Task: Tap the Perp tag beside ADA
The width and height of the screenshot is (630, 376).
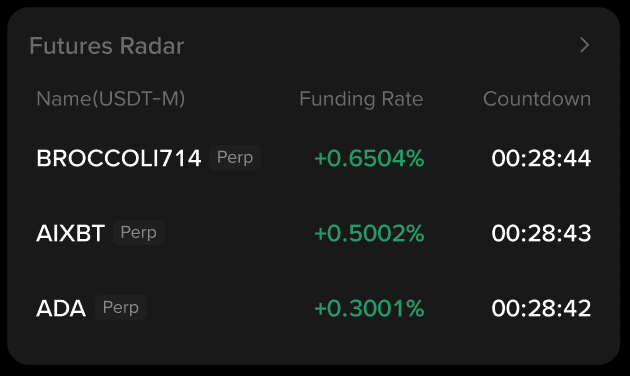Action: (121, 307)
